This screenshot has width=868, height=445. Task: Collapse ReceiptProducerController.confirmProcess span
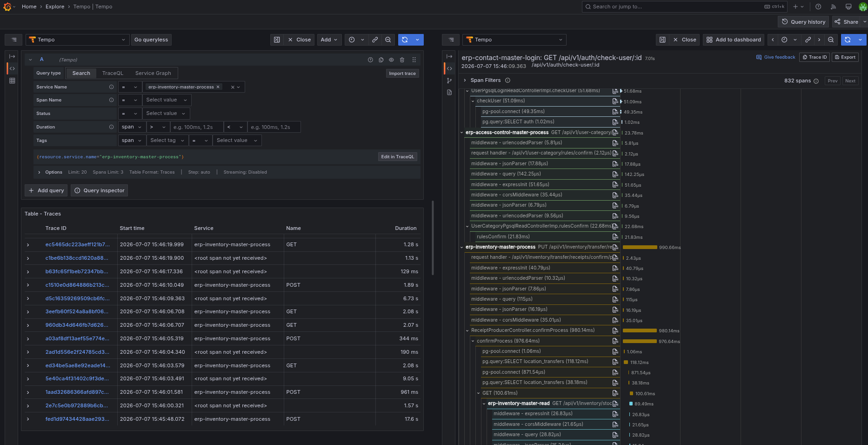pyautogui.click(x=467, y=330)
